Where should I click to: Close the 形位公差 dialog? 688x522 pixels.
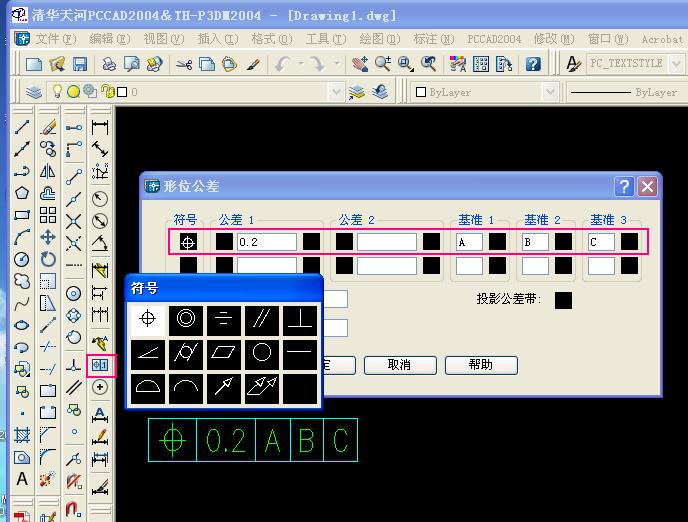pos(647,187)
